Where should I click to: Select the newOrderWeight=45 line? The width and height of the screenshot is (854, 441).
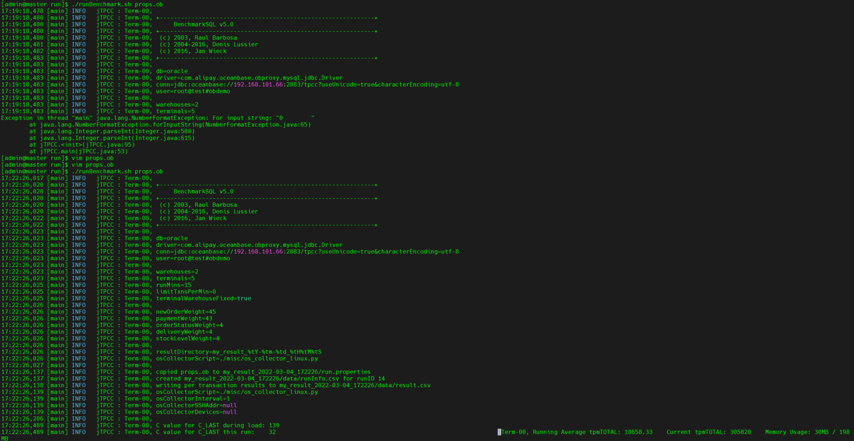[108, 311]
